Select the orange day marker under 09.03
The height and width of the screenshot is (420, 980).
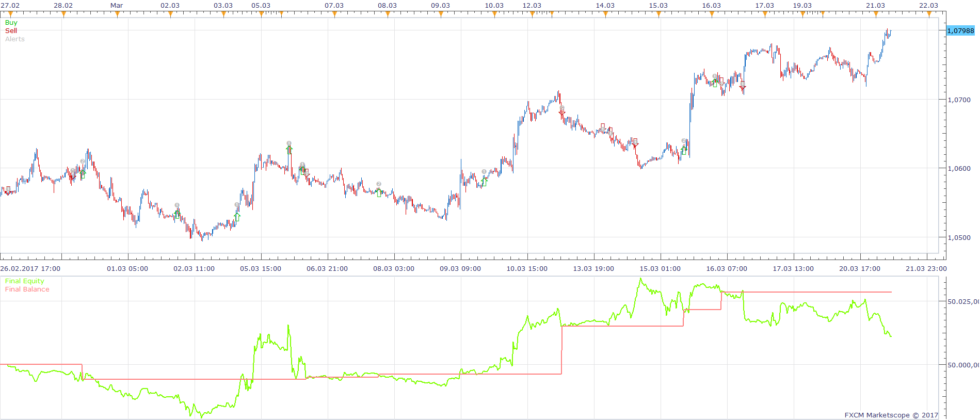[x=441, y=14]
